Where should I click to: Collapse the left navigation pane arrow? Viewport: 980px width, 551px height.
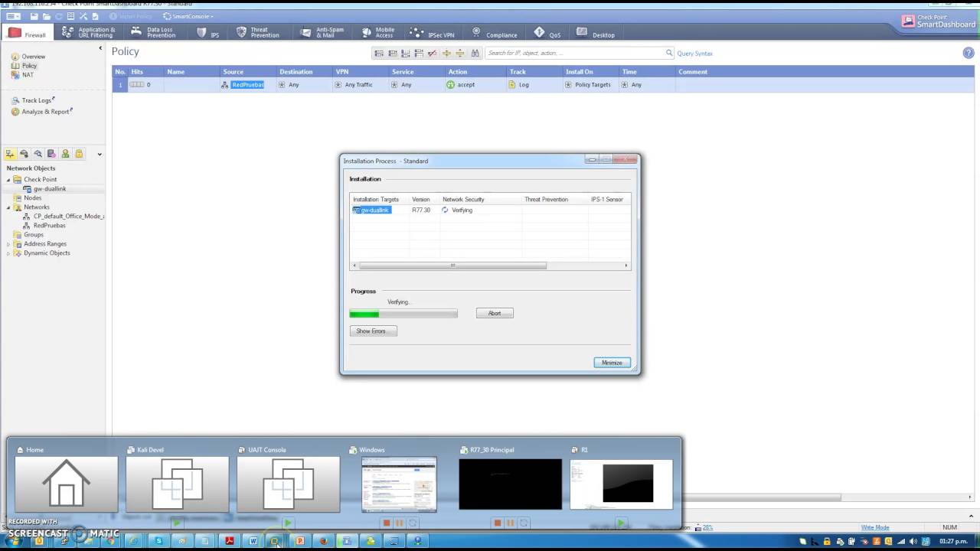(x=100, y=48)
